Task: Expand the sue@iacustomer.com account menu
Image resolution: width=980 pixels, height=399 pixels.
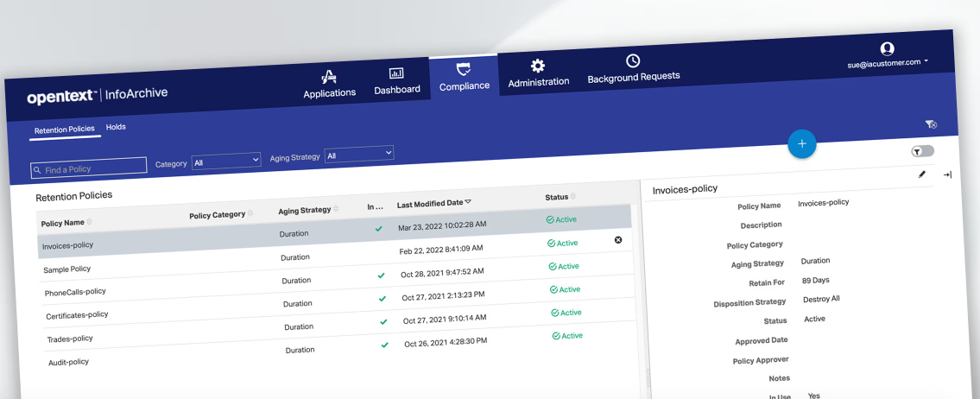Action: coord(888,62)
